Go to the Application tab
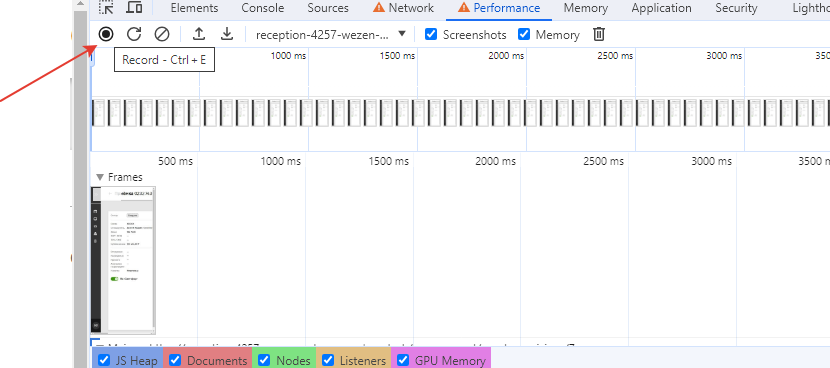 (661, 8)
